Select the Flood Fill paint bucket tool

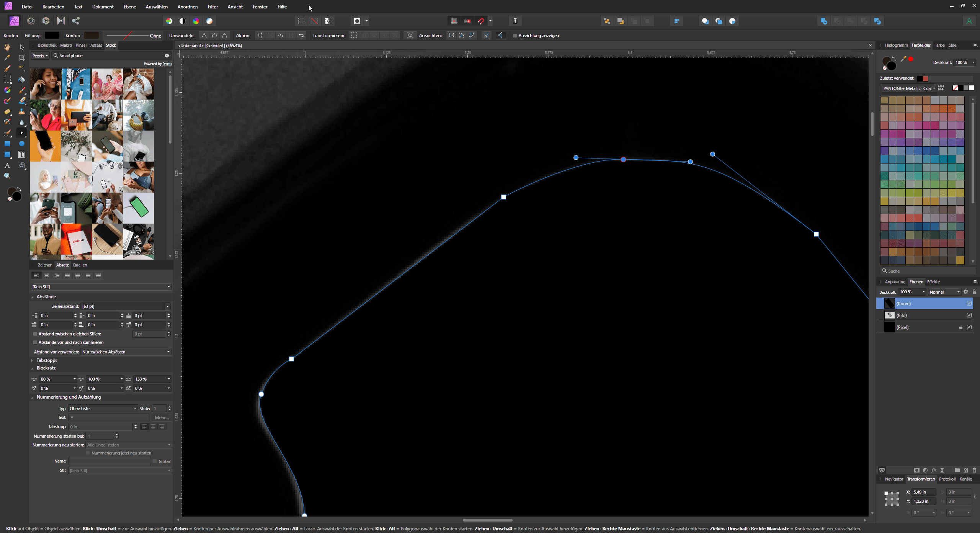point(22,79)
